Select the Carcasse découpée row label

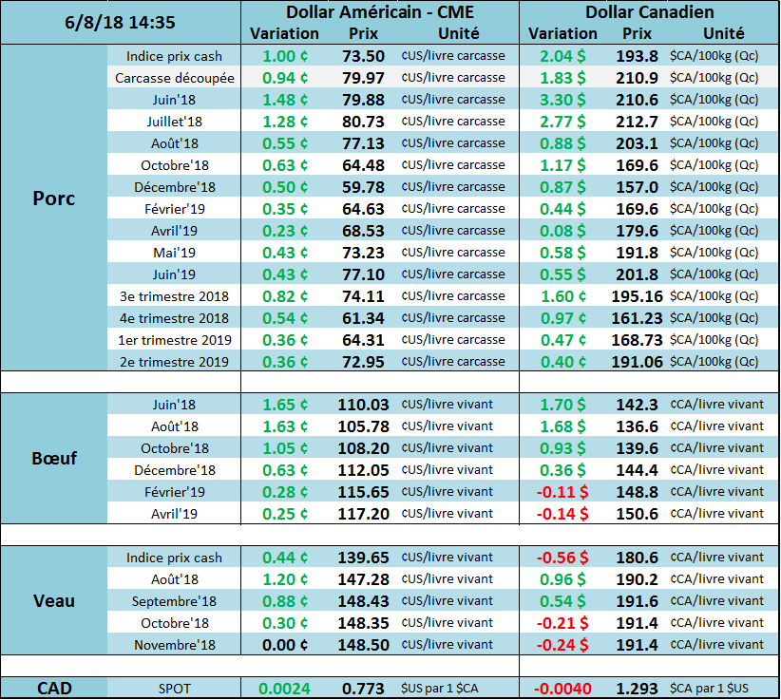(174, 78)
